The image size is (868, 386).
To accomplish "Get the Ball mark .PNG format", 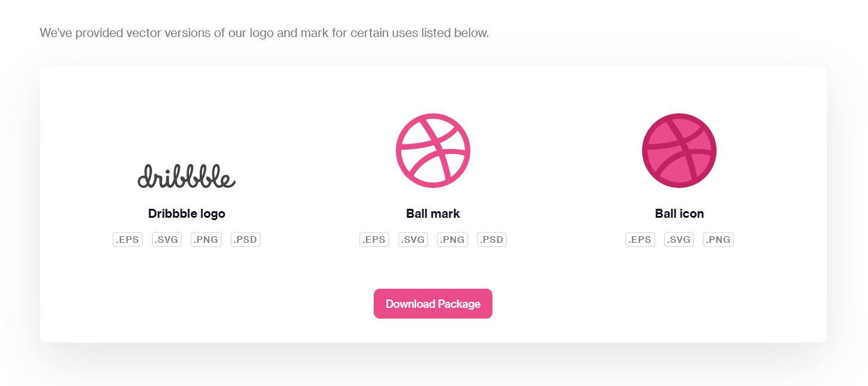I will 452,240.
